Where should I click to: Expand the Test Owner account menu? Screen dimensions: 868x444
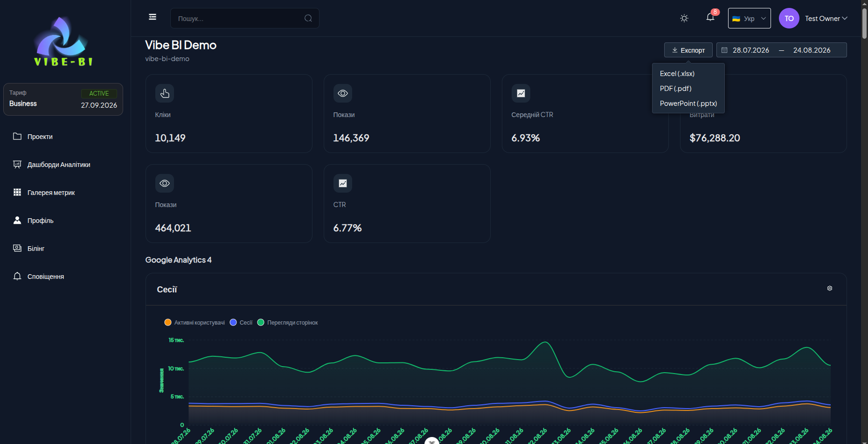point(826,19)
